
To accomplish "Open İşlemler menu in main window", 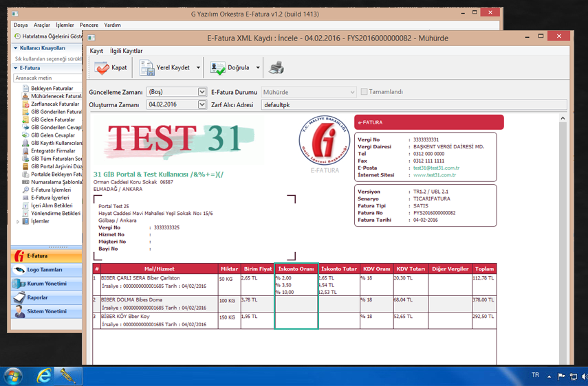I will click(x=65, y=25).
